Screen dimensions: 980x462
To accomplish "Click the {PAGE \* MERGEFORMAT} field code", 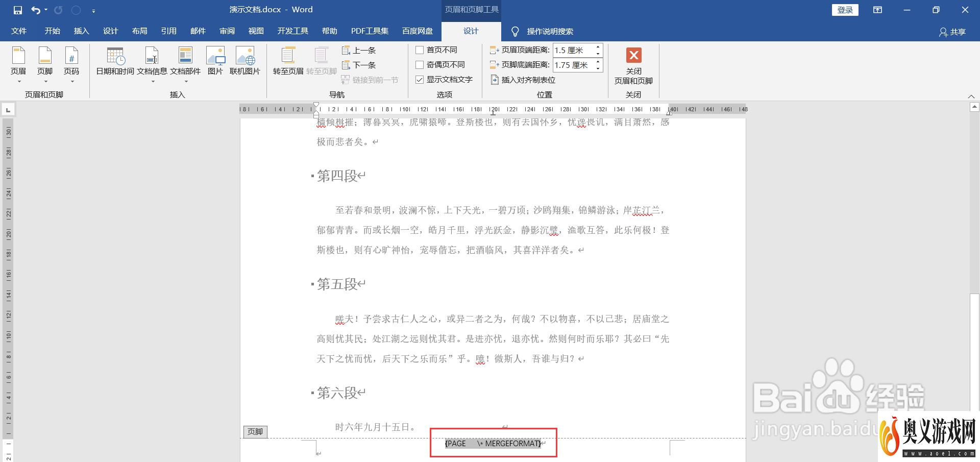I will (493, 443).
